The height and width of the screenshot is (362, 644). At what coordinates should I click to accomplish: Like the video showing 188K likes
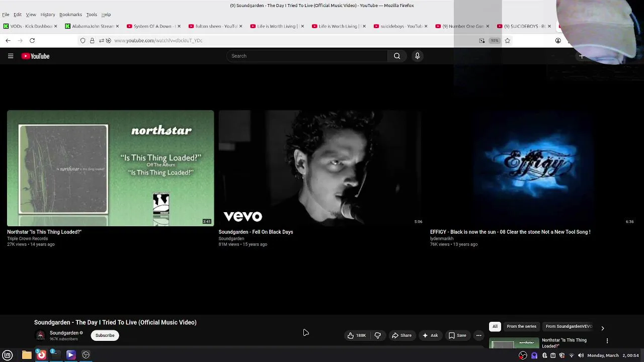[357, 335]
